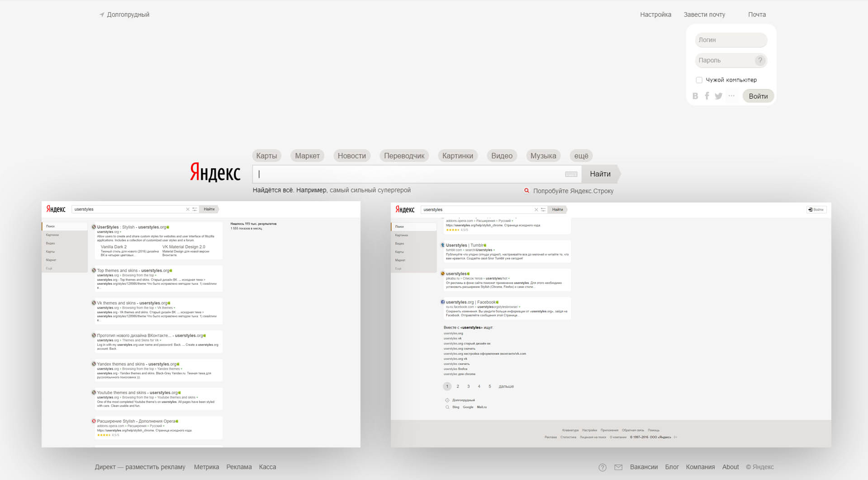
Task: Click the question mark icon in the Пароль field
Action: pos(760,60)
